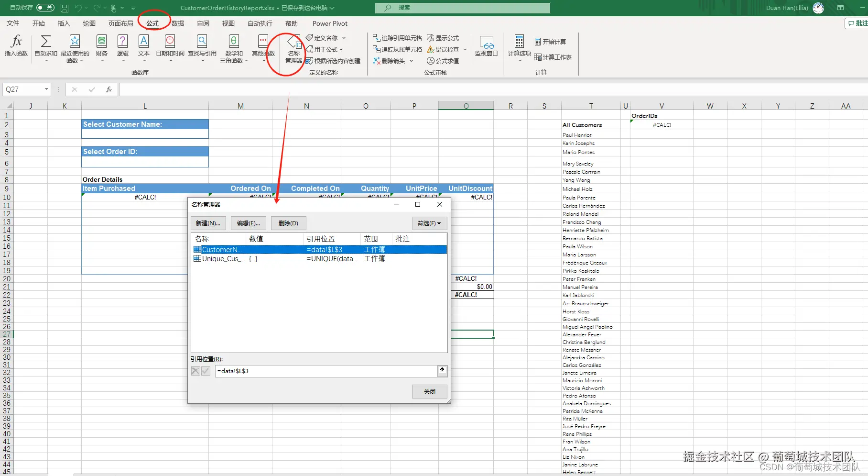
Task: Expand the saved-location dropdown beside the filename
Action: [332, 8]
